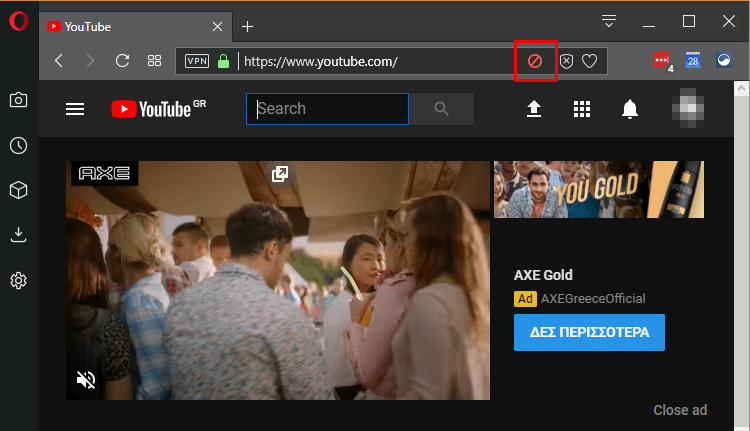Open the red extension with badge 4
Image resolution: width=750 pixels, height=431 pixels.
pyautogui.click(x=663, y=61)
